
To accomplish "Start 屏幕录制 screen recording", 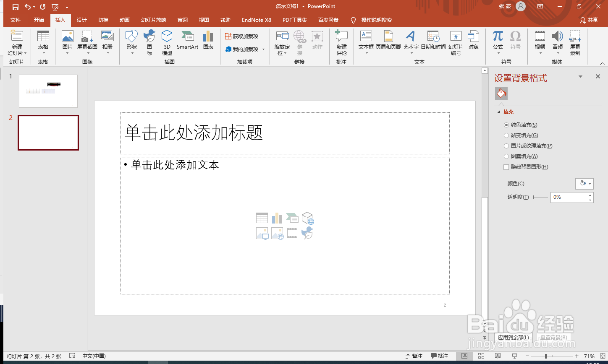I will [x=575, y=42].
